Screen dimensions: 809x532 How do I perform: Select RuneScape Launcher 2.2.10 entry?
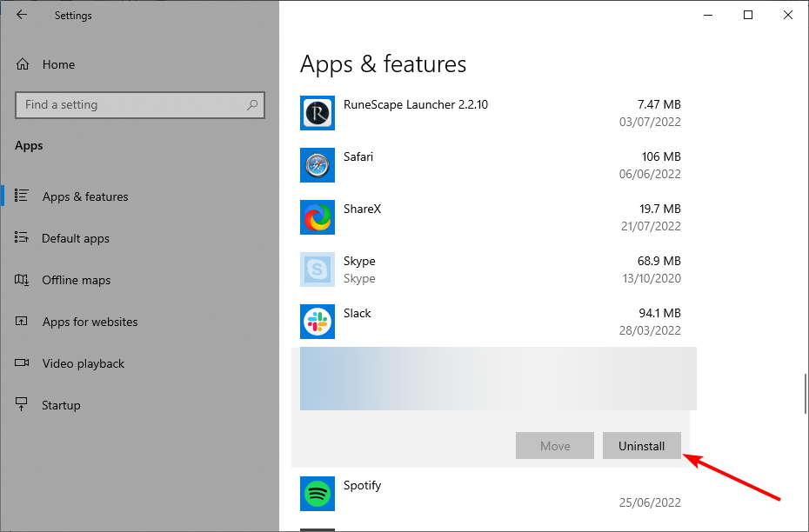415,104
